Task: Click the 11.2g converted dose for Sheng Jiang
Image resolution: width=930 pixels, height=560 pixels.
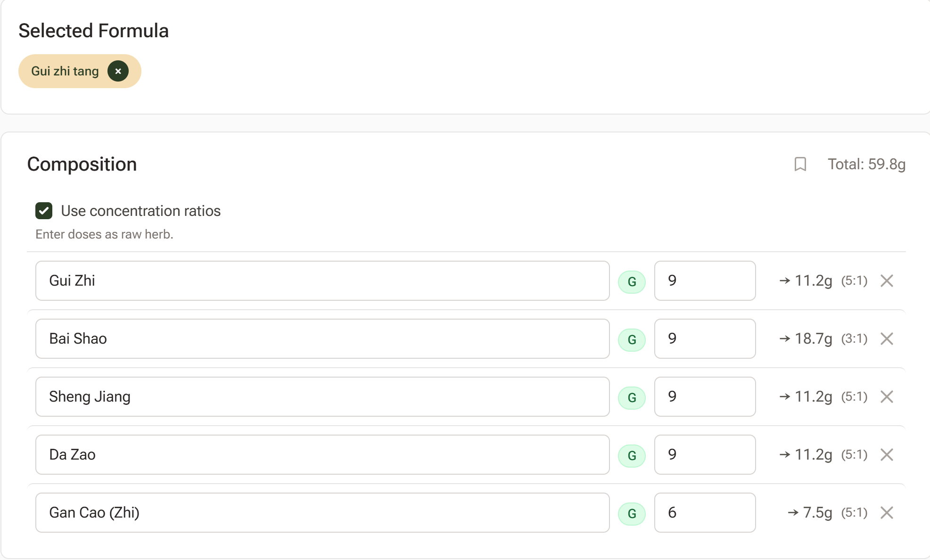Action: (x=813, y=396)
